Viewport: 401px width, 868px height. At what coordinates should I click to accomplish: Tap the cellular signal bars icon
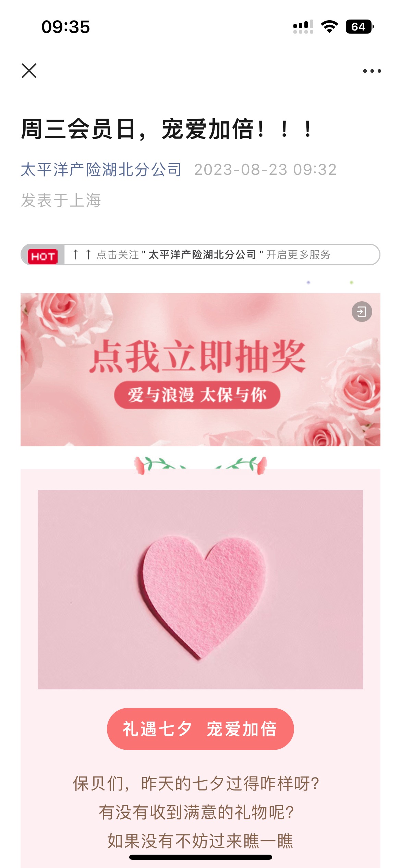(x=303, y=27)
